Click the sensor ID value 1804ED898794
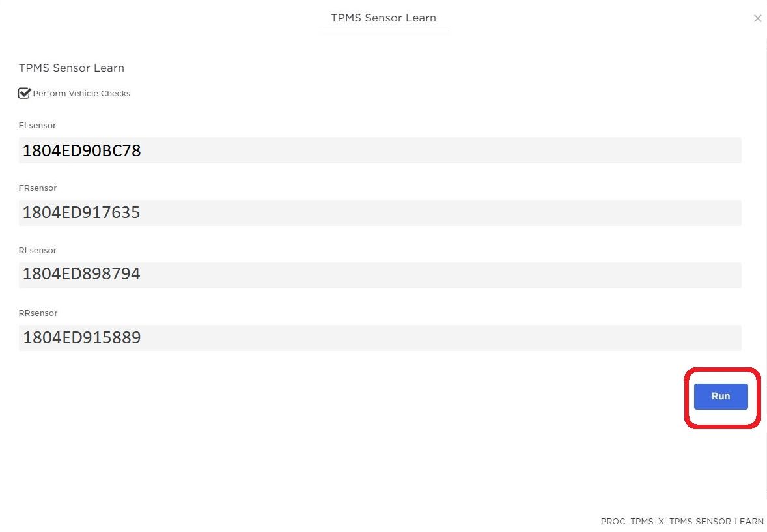 (81, 275)
